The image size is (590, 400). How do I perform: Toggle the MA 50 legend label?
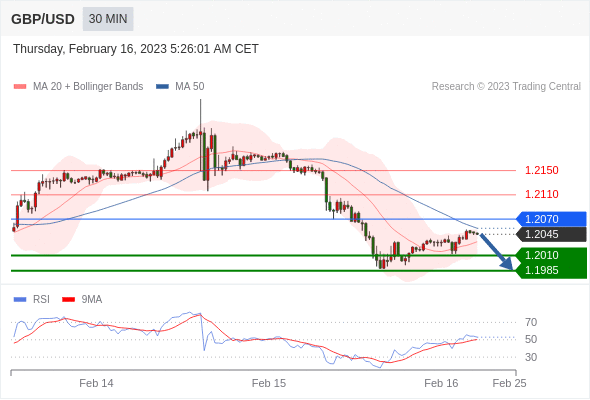[190, 87]
